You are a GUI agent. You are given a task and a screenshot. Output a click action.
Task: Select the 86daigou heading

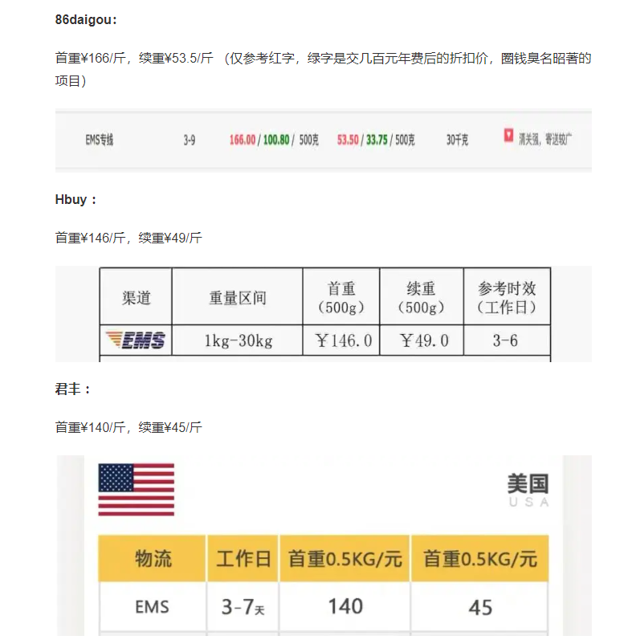pyautogui.click(x=86, y=20)
